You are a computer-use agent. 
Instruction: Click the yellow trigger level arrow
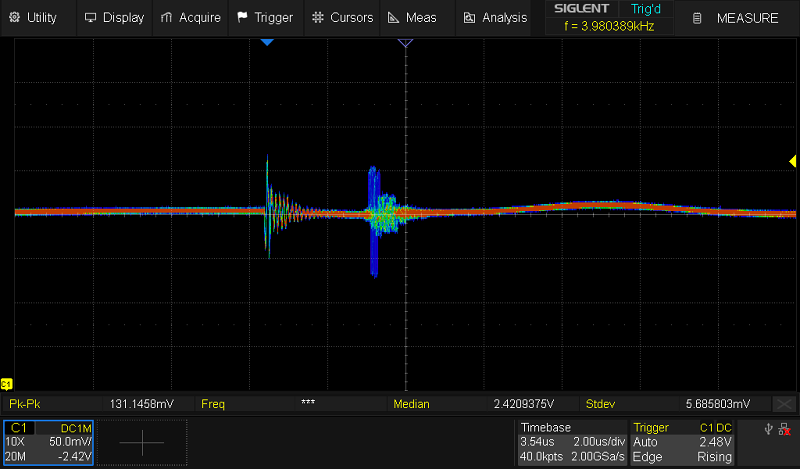(792, 161)
